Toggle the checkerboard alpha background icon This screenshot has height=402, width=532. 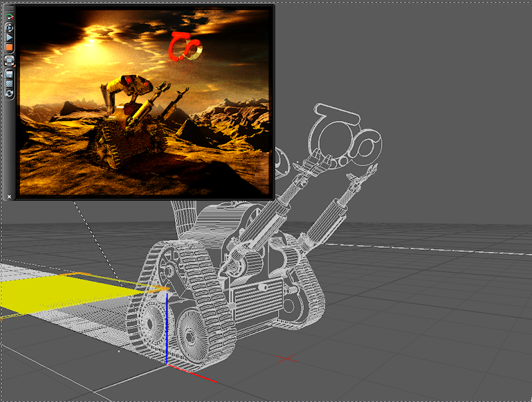(9, 83)
